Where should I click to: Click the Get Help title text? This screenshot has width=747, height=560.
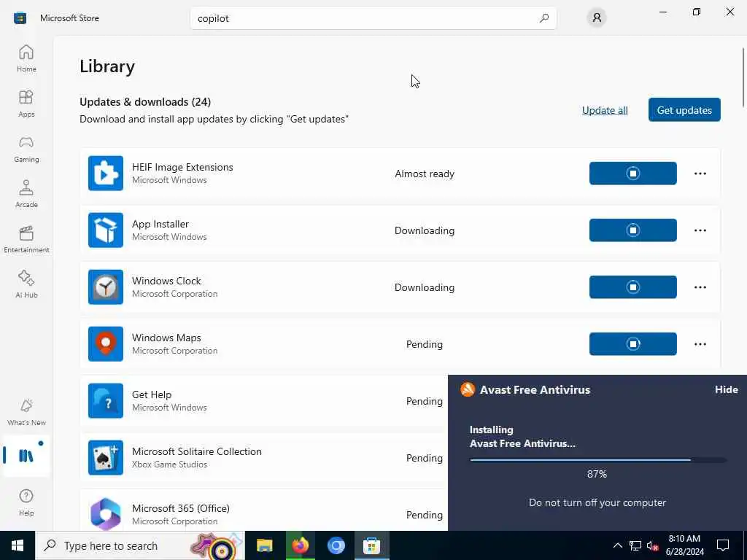152,394
